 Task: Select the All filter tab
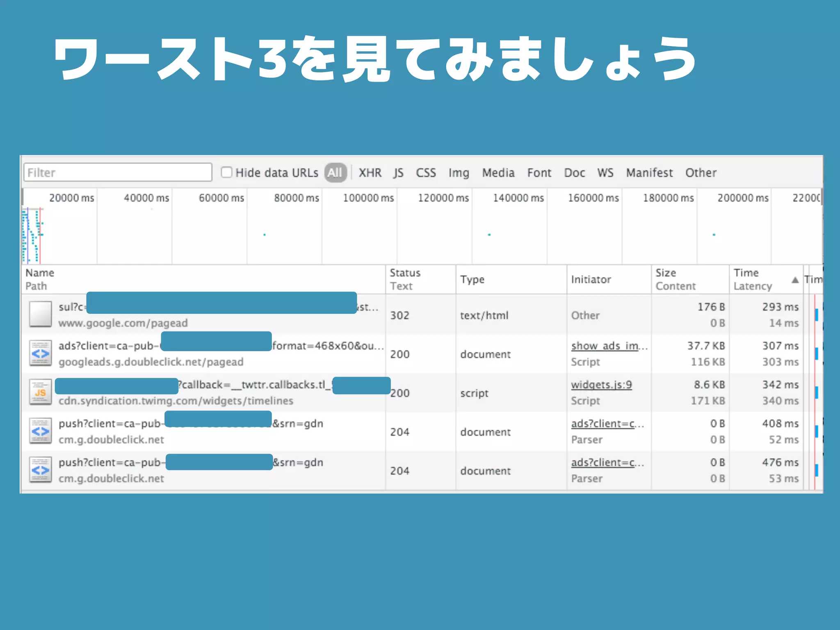pos(335,172)
